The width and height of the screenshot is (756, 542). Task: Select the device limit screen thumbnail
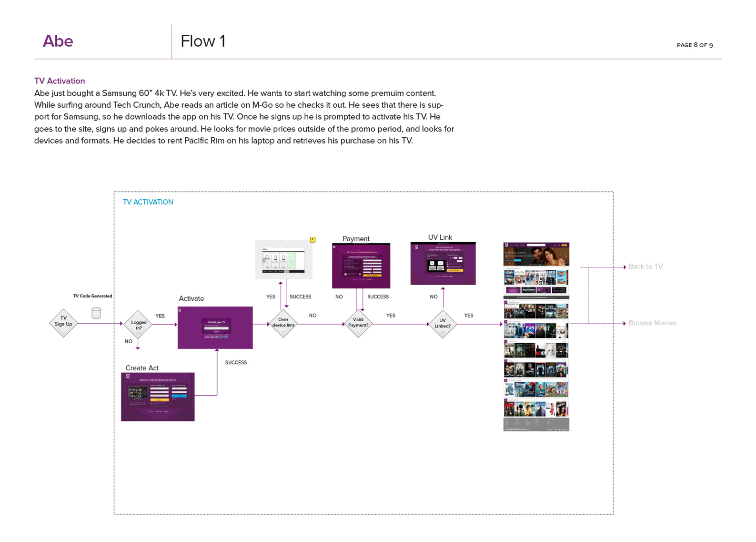(284, 260)
